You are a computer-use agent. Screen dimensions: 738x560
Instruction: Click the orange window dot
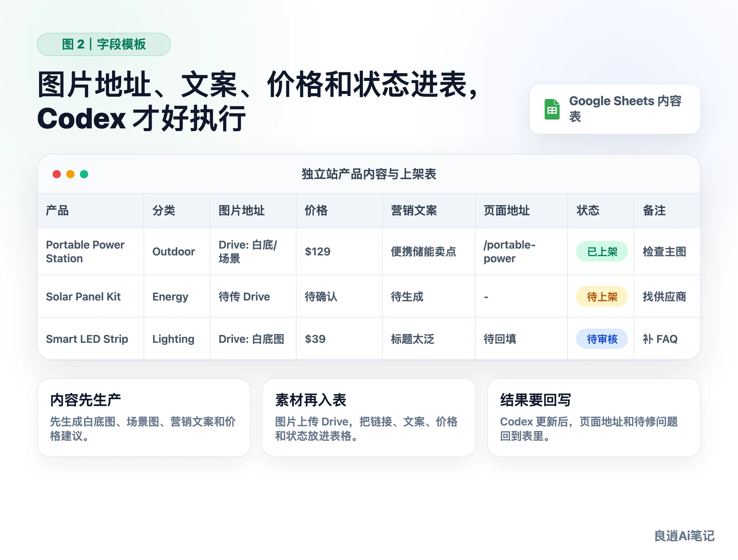(70, 174)
